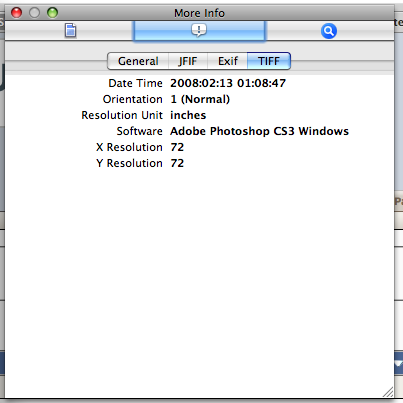Click the More Info title bar
Screen dimensions: 403x403
tap(199, 13)
